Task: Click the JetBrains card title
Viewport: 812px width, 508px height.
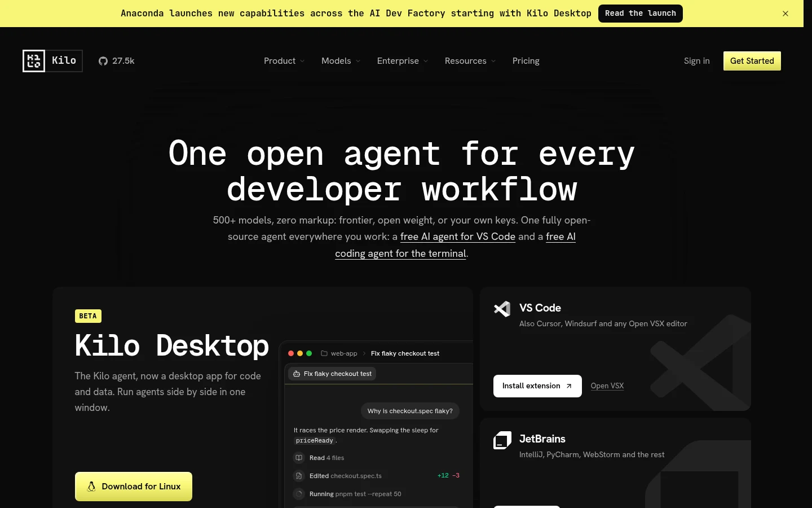Action: (x=542, y=439)
